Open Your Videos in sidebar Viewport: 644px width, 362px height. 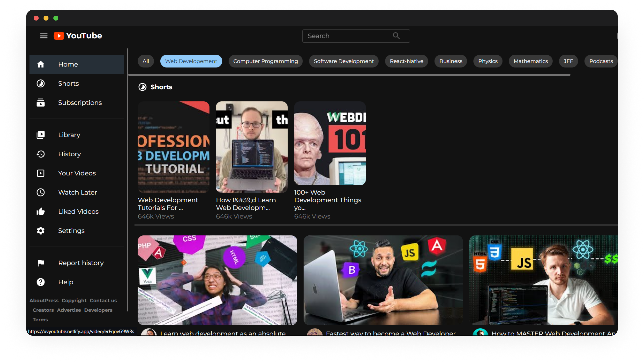(77, 173)
